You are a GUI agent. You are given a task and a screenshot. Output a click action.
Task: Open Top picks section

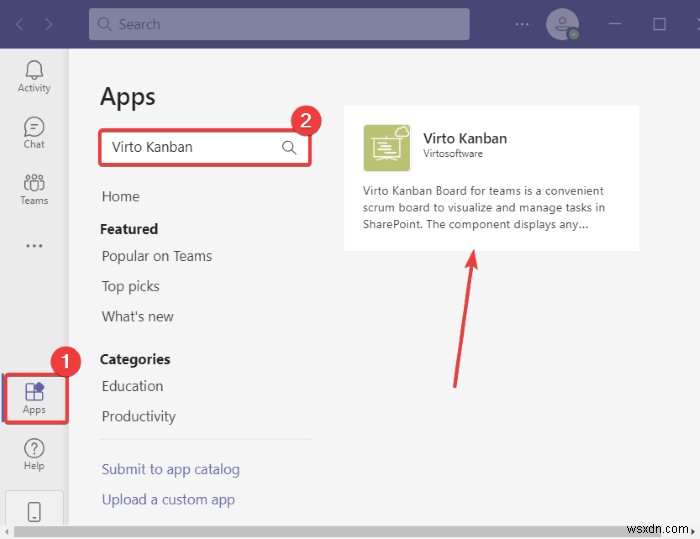click(130, 286)
